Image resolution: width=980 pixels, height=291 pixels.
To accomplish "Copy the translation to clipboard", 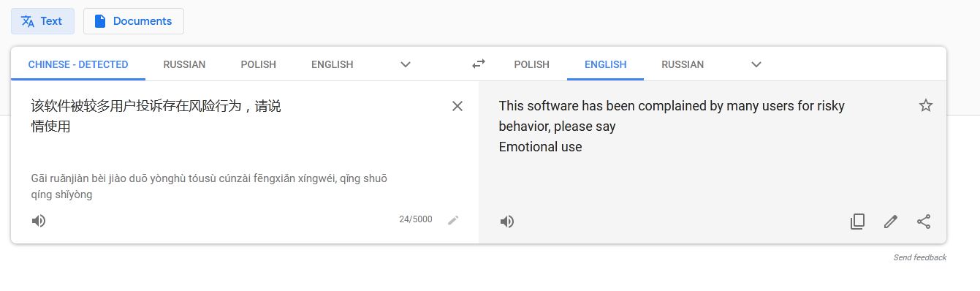I will [x=857, y=222].
